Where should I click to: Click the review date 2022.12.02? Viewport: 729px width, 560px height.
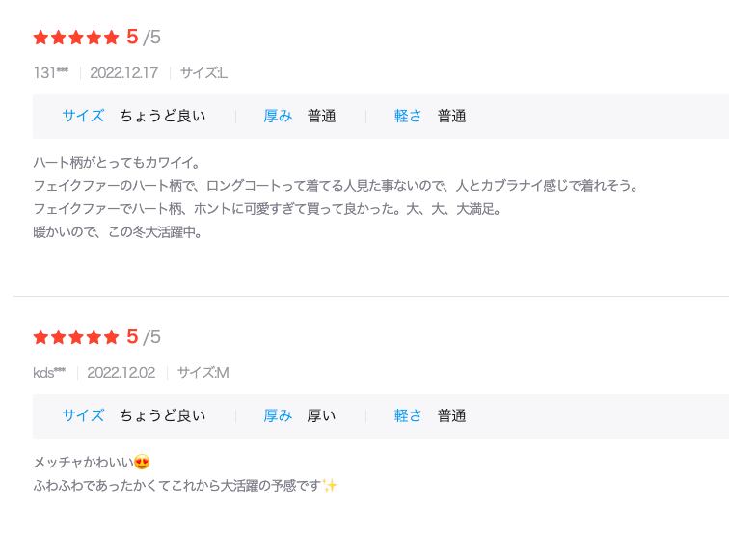coord(121,373)
